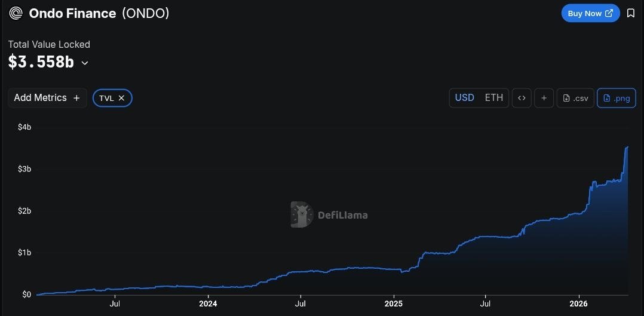Click the $2b gridline label
Screen dimensions: 644x316
coord(24,211)
